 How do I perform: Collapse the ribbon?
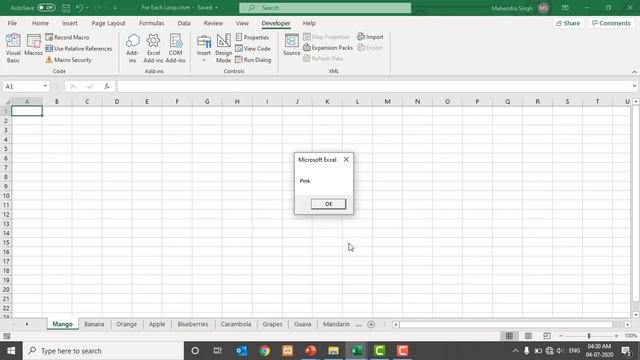coord(634,72)
